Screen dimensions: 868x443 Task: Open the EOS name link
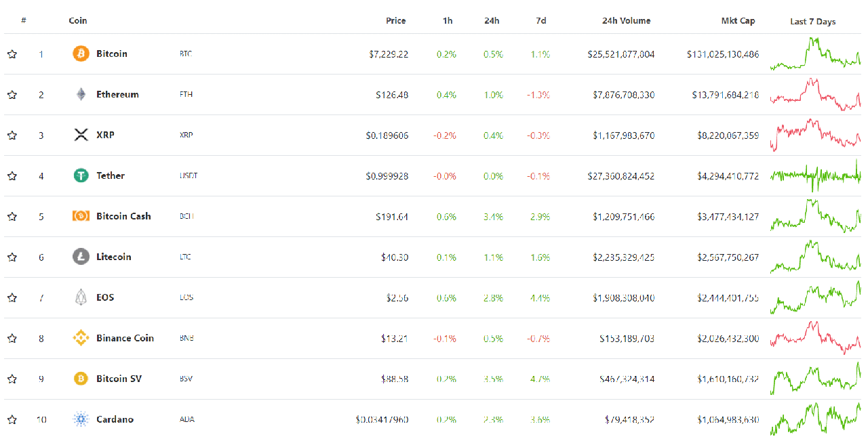(x=105, y=297)
